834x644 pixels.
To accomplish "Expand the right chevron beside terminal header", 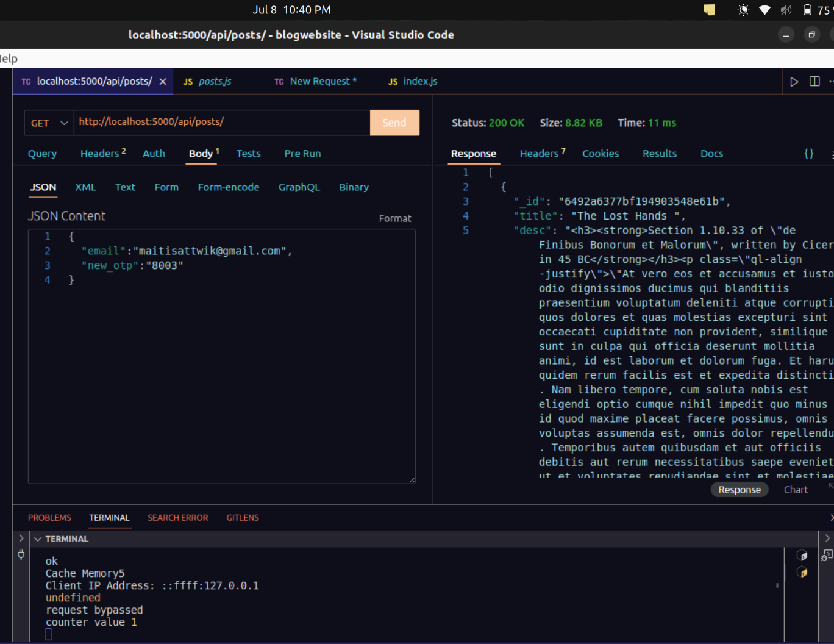I will (827, 538).
